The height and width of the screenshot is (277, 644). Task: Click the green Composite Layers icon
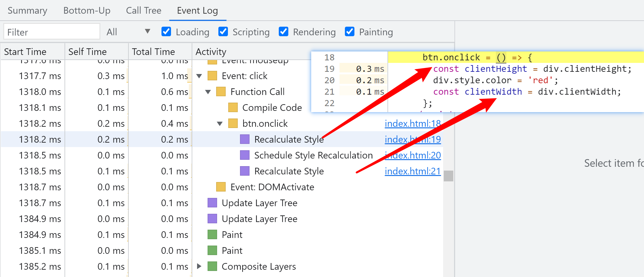point(212,266)
